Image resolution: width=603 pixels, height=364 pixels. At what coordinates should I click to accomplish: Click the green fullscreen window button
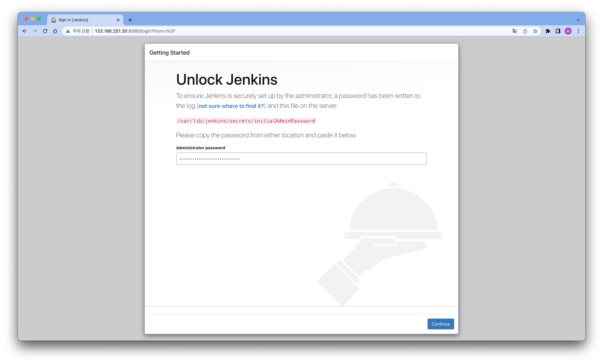[x=39, y=19]
